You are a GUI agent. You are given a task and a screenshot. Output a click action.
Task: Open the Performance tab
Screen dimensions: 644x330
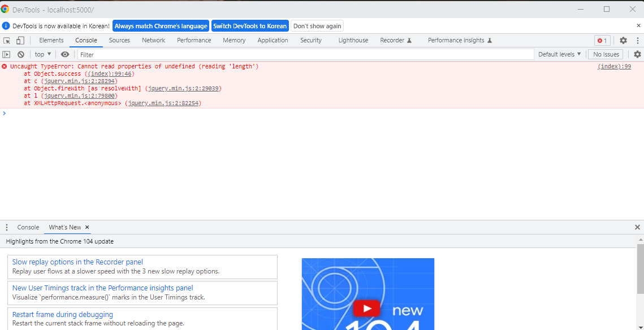click(x=194, y=40)
